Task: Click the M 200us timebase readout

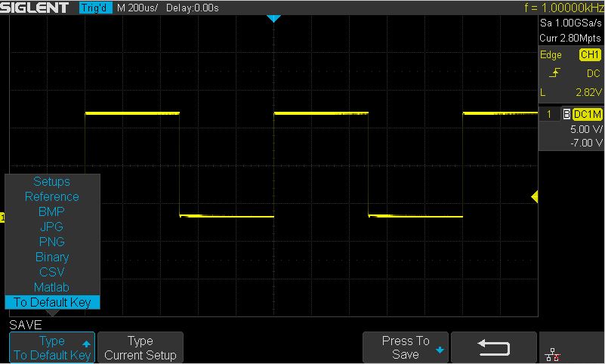Action: (x=138, y=8)
